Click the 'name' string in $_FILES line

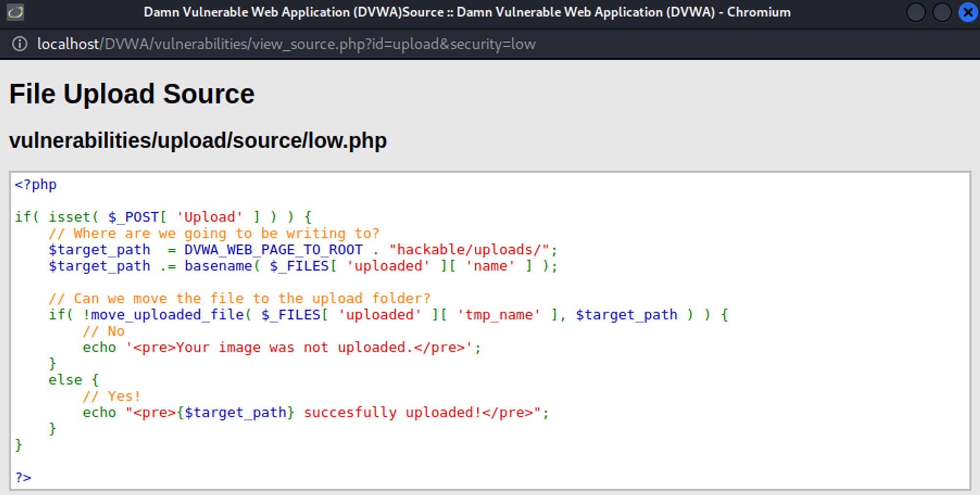pos(490,266)
